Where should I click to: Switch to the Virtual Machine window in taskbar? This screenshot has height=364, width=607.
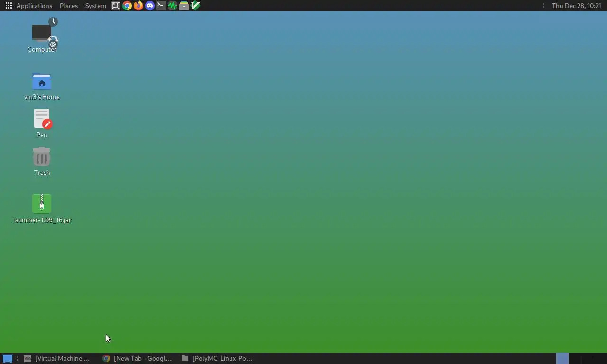57,358
